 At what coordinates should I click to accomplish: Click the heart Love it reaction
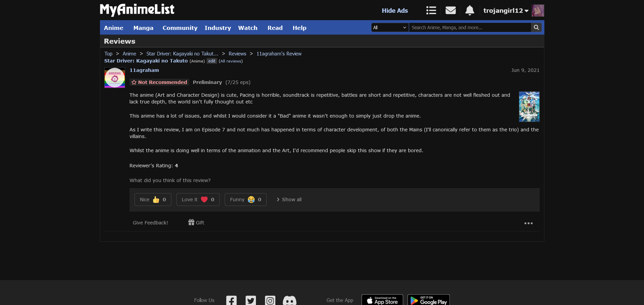pyautogui.click(x=198, y=200)
